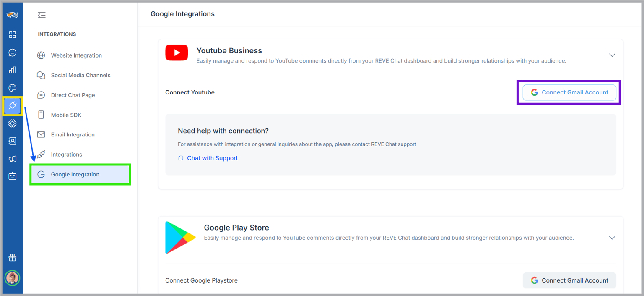This screenshot has height=296, width=644.
Task: Open the gear settings icon
Action: click(12, 123)
